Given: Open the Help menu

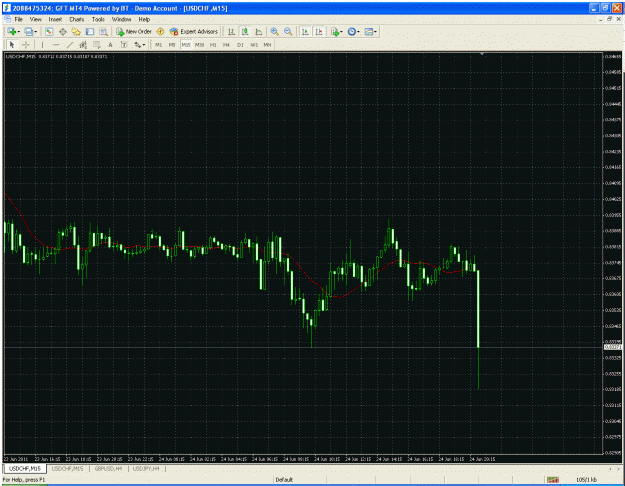Looking at the screenshot, I should point(144,19).
